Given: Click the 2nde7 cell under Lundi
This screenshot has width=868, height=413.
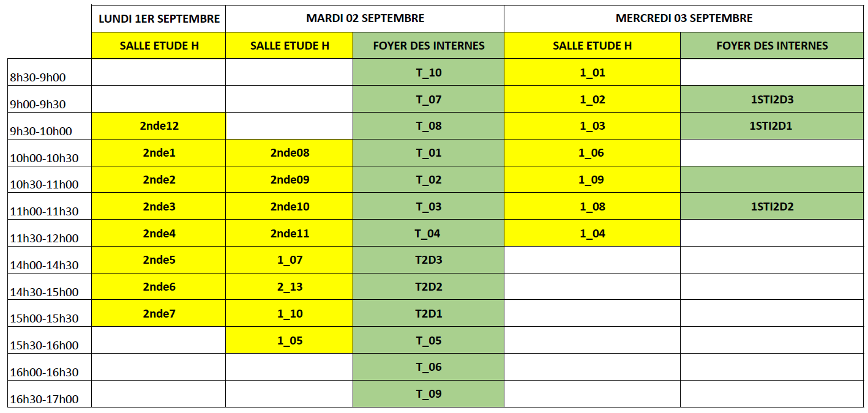Looking at the screenshot, I should click(159, 313).
